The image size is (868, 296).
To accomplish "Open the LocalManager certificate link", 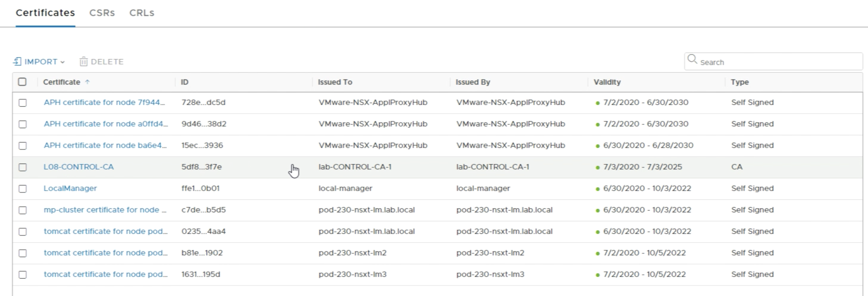I will click(70, 188).
